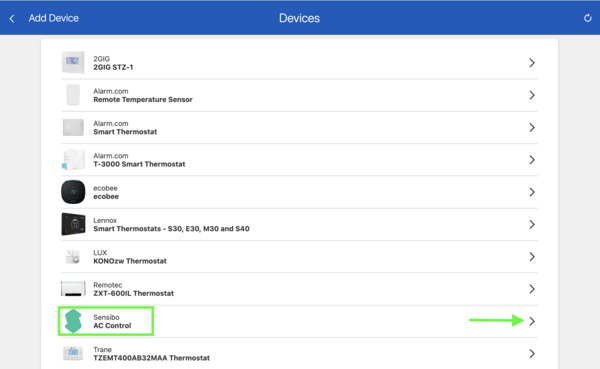Select Smart Thermostats - S30, E30, M30 and S40
Image resolution: width=600 pixels, height=369 pixels.
coord(171,229)
